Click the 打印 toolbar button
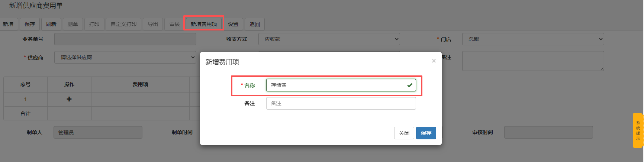 pyautogui.click(x=94, y=24)
